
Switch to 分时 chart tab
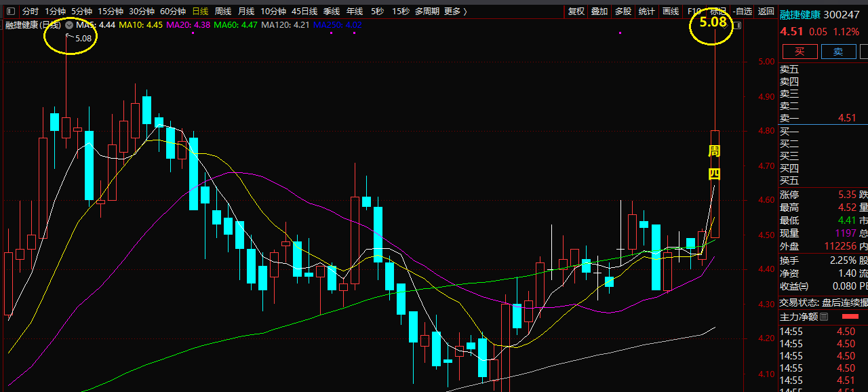[x=31, y=12]
